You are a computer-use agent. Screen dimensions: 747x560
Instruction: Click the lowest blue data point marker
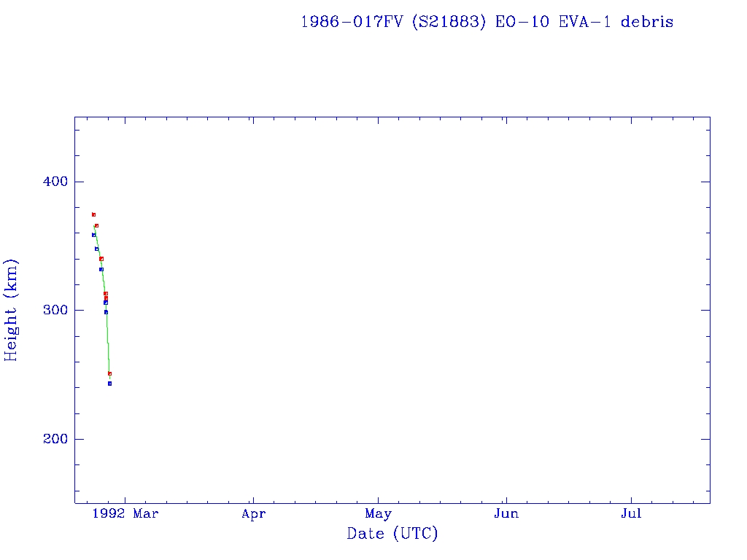pos(109,384)
